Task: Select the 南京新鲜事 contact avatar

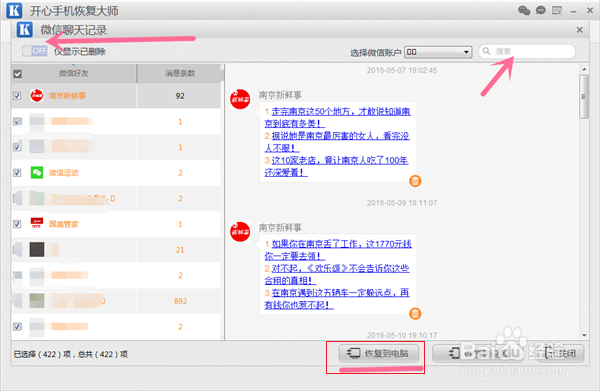Action: pos(37,95)
